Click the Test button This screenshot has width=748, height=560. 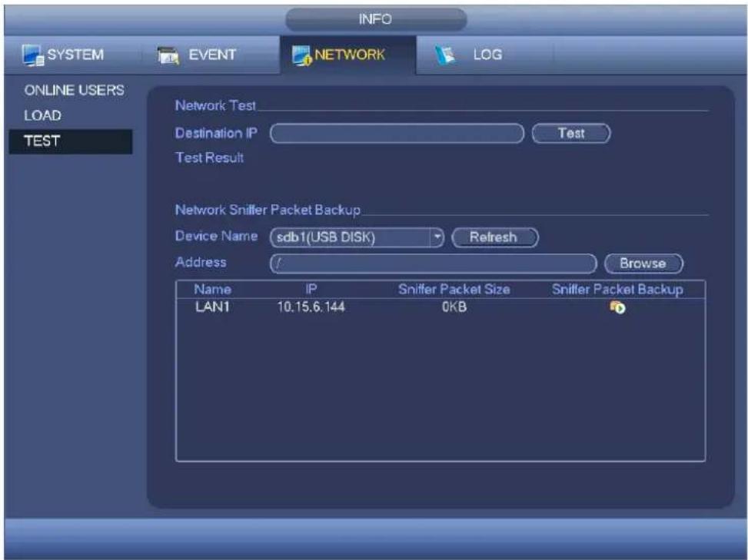pyautogui.click(x=571, y=133)
